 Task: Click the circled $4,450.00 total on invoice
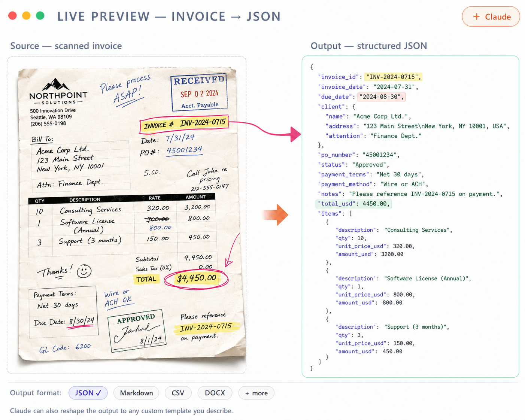coord(197,279)
